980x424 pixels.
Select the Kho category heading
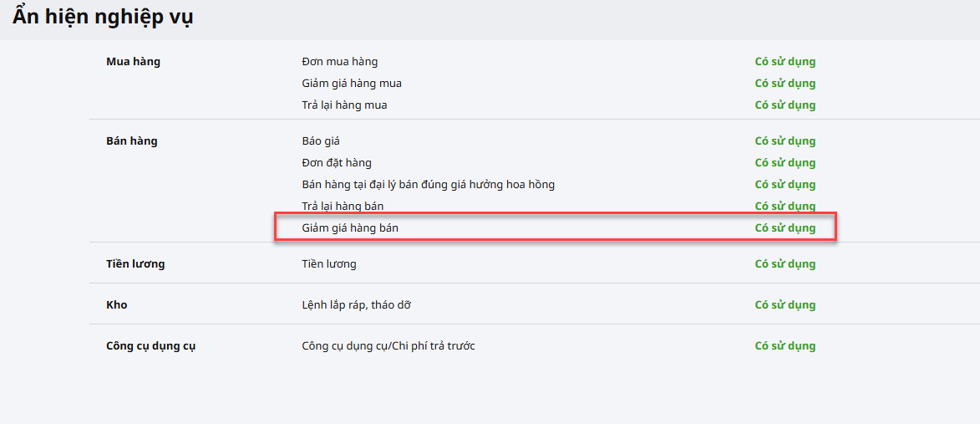click(x=117, y=305)
